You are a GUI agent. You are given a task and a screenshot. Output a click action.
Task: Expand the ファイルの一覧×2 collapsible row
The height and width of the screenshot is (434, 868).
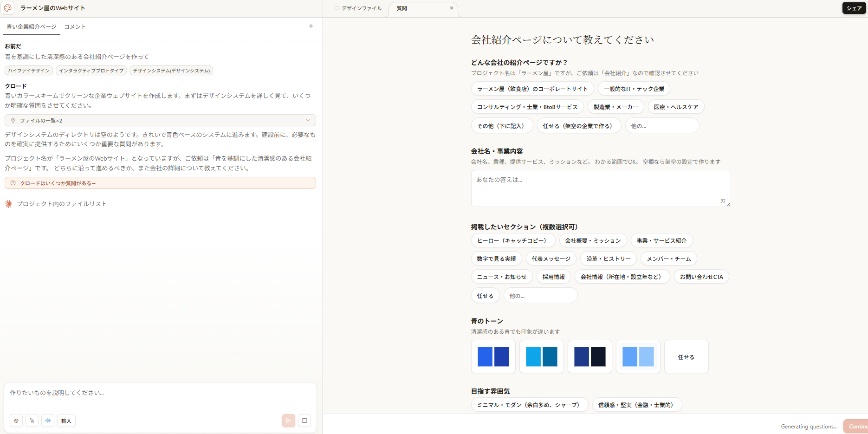tap(160, 120)
